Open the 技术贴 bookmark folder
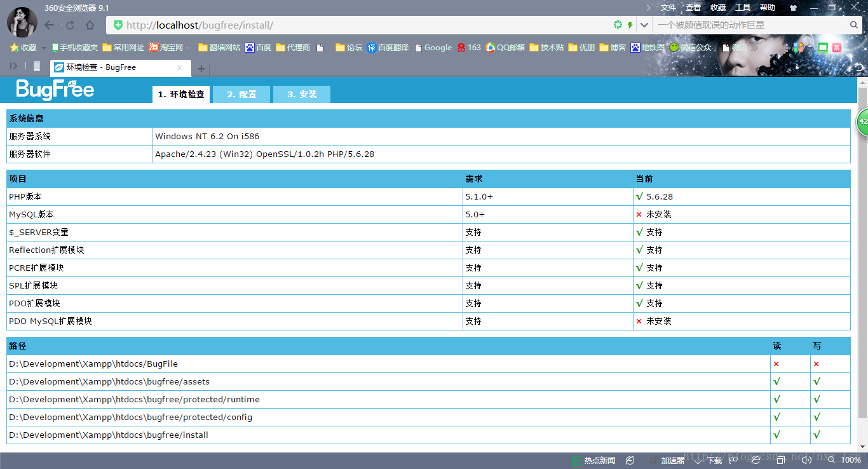This screenshot has height=469, width=868. point(546,48)
